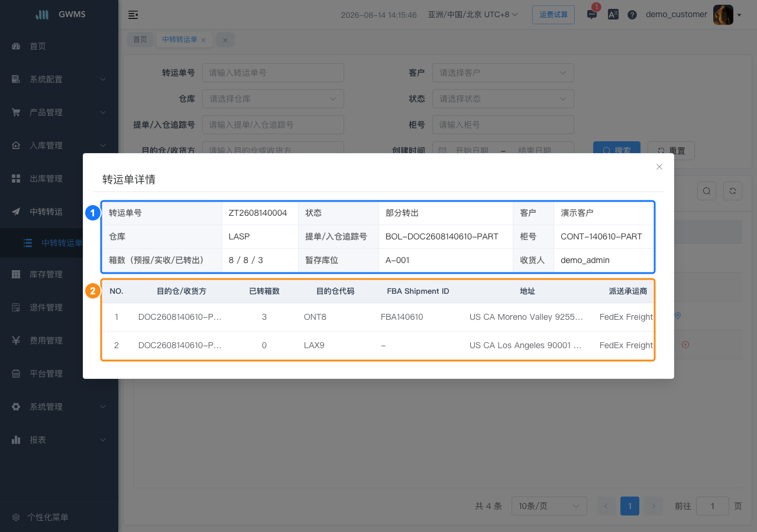Click the 入库管理 house icon
Image resolution: width=757 pixels, height=532 pixels.
pyautogui.click(x=16, y=145)
